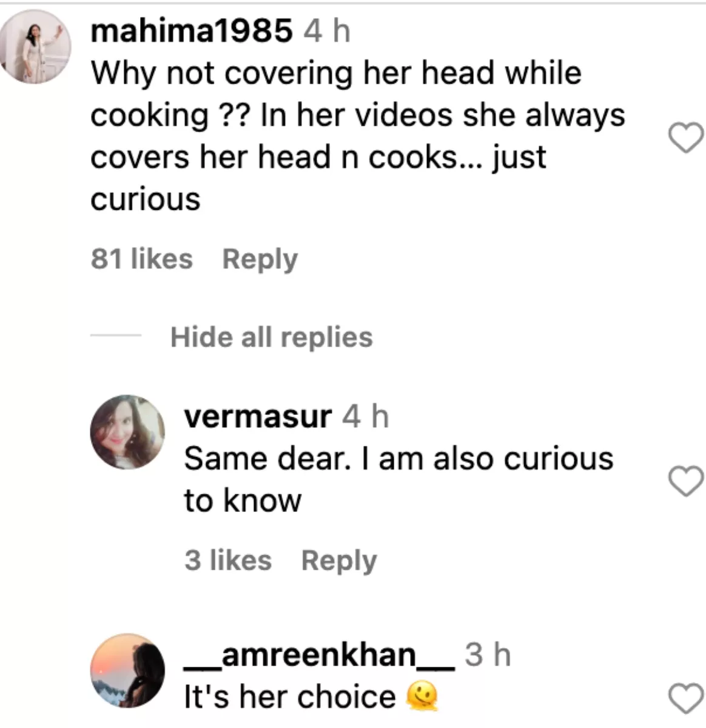Screen dimensions: 706x728
Task: View the 3 likes on vermasur's reply
Action: [x=228, y=560]
